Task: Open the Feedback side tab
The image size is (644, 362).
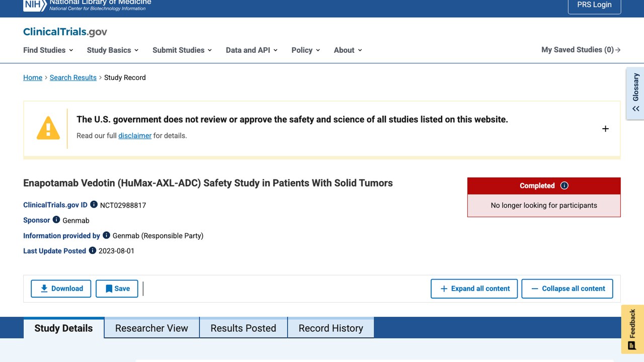Action: coord(632,329)
